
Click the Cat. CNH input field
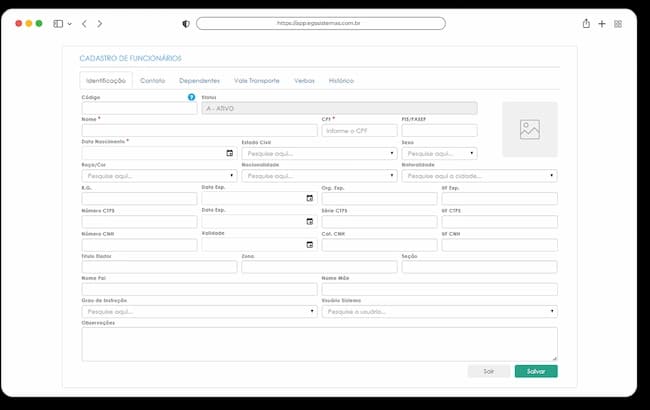pos(379,245)
